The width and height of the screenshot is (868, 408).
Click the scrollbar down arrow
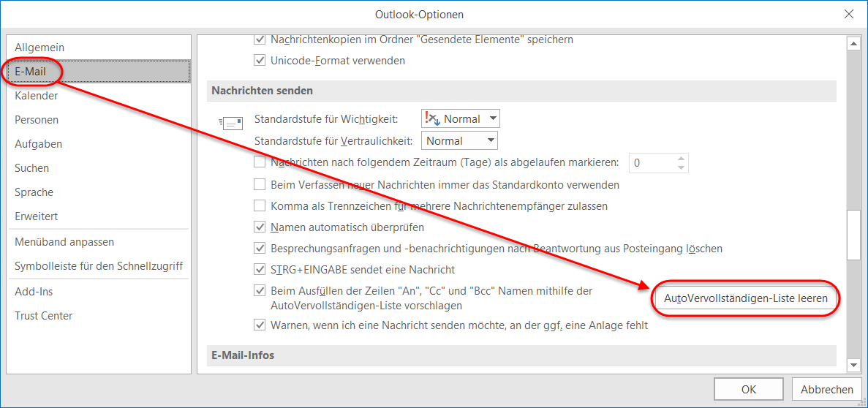click(x=853, y=365)
